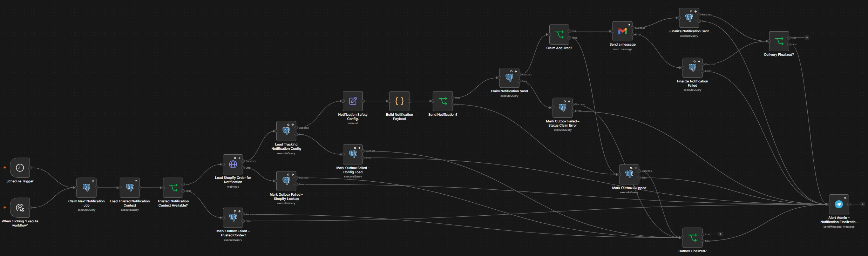868x256 pixels.
Task: Click the 'Finalize Notification Sent' label
Action: pos(689,31)
